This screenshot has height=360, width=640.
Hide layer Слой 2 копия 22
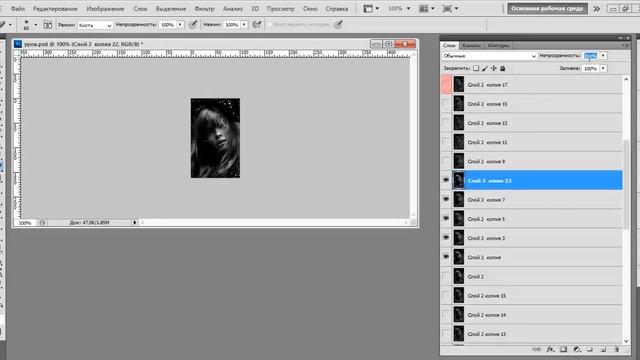446,180
